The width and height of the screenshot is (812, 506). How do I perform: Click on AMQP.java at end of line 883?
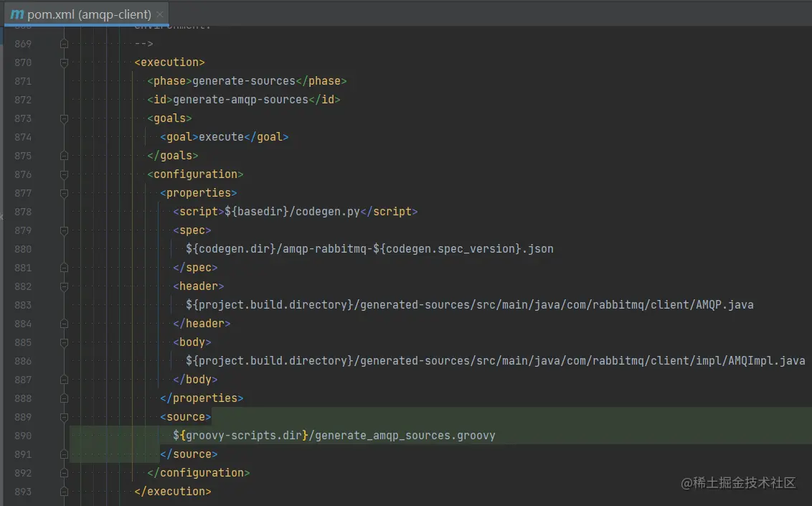[x=724, y=305]
